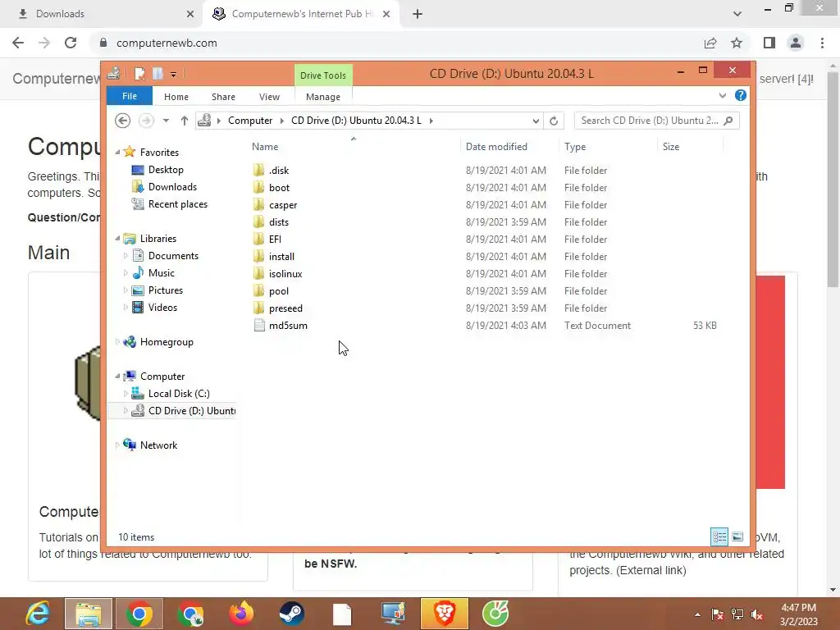Click New folder icon in quick access toolbar
The image size is (840, 630).
(157, 73)
